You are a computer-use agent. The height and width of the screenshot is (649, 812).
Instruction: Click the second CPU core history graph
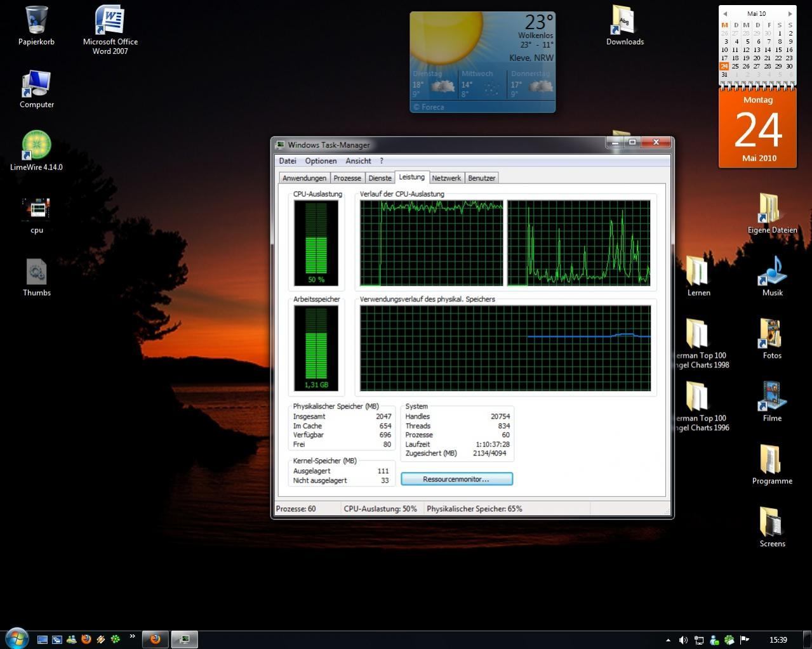click(x=578, y=243)
